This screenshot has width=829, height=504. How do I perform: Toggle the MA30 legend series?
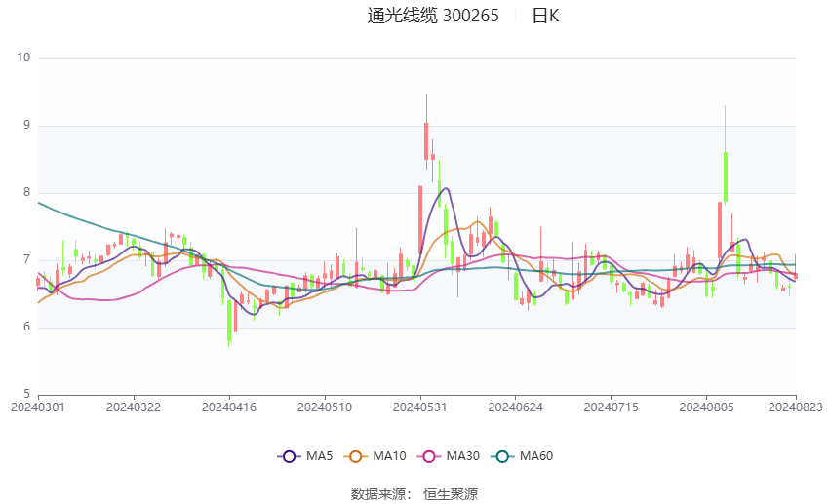click(449, 456)
